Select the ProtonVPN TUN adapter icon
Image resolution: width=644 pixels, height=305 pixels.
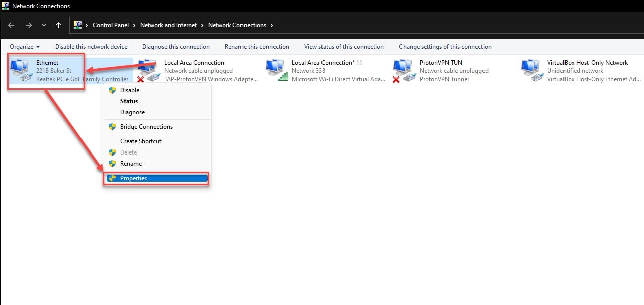tap(405, 71)
